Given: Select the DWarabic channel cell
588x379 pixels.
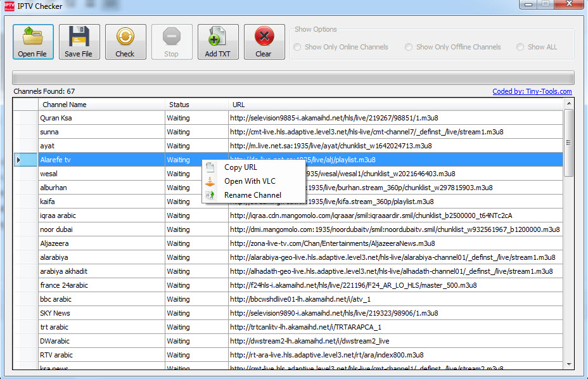Looking at the screenshot, I should 101,341.
